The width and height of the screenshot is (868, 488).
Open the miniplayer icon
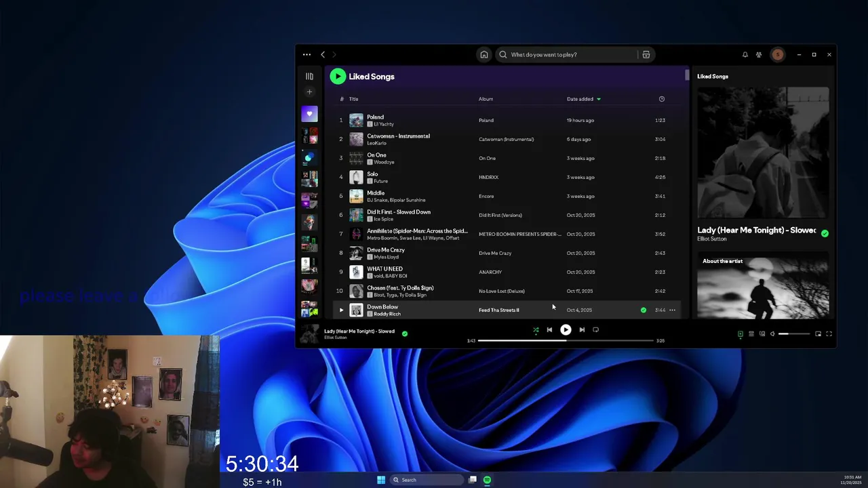(818, 333)
